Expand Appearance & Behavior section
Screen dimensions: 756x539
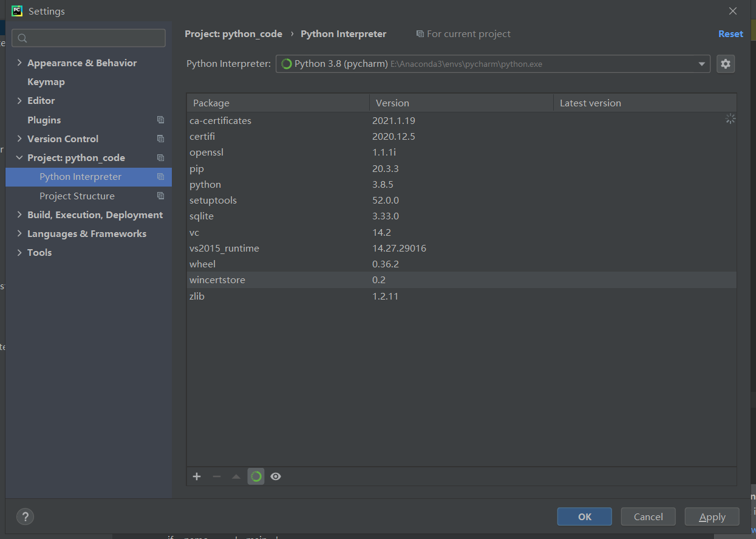[19, 63]
